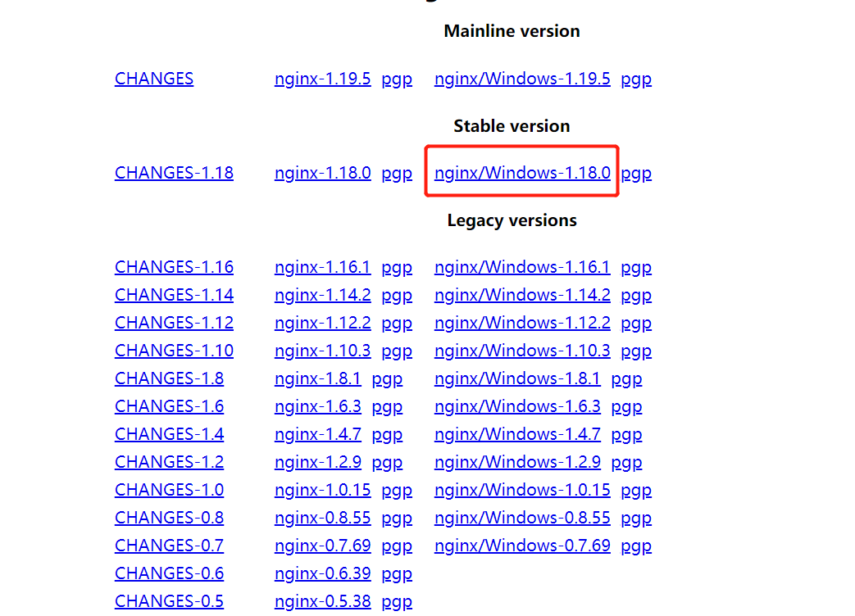
Task: Download nginx/Windows-1.0.15 build
Action: pyautogui.click(x=522, y=490)
